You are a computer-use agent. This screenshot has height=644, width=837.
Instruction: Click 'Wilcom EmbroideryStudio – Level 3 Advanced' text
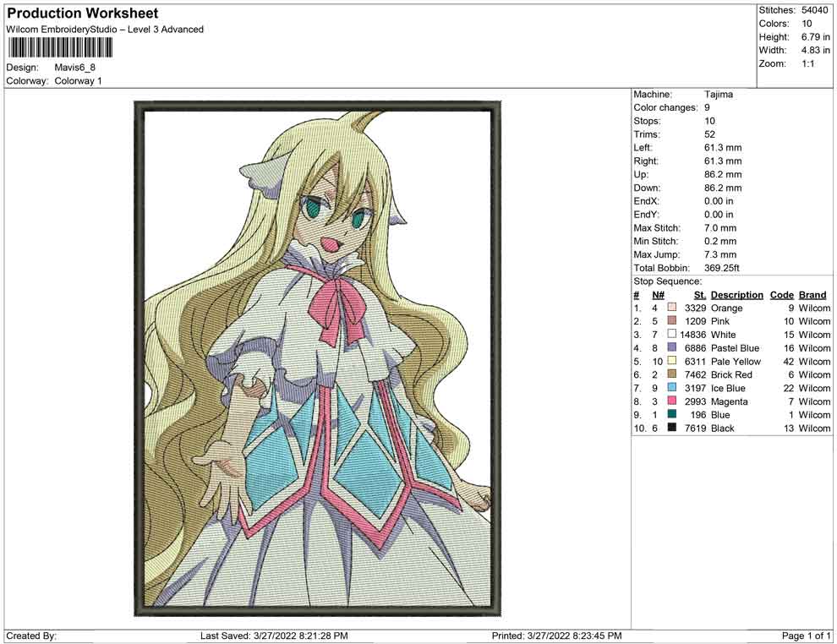[105, 30]
